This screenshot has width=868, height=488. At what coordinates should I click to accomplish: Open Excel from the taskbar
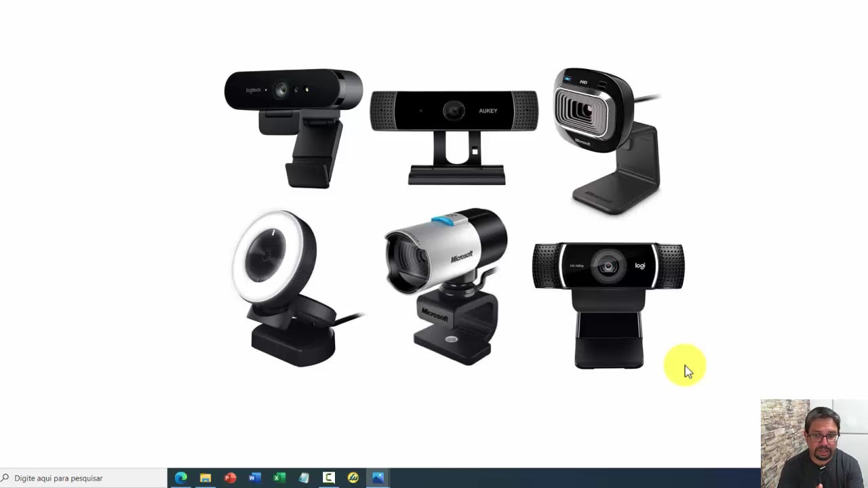point(279,478)
